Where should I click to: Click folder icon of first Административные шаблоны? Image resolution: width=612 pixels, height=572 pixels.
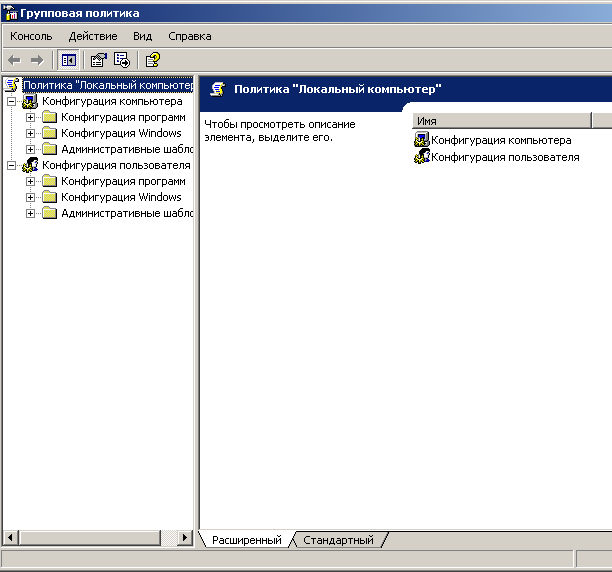[50, 149]
